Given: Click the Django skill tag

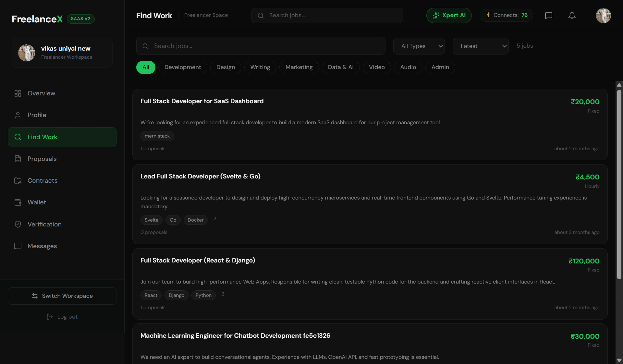Looking at the screenshot, I should point(177,295).
